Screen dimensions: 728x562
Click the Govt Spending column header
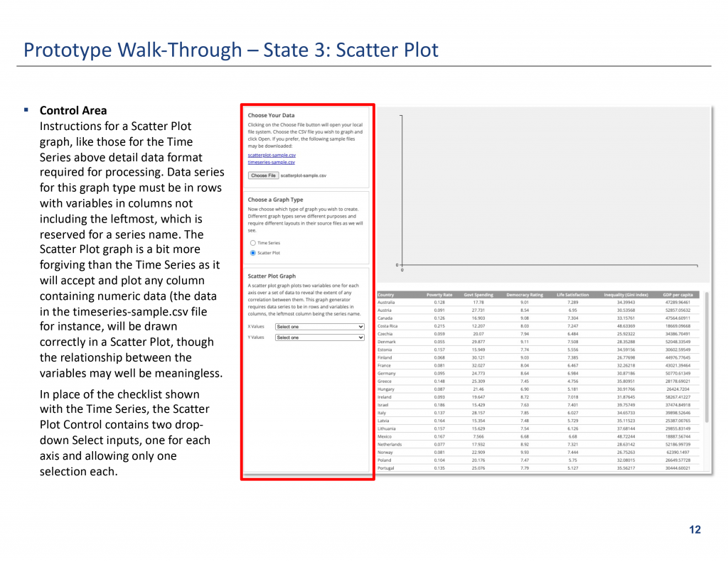[x=478, y=295]
